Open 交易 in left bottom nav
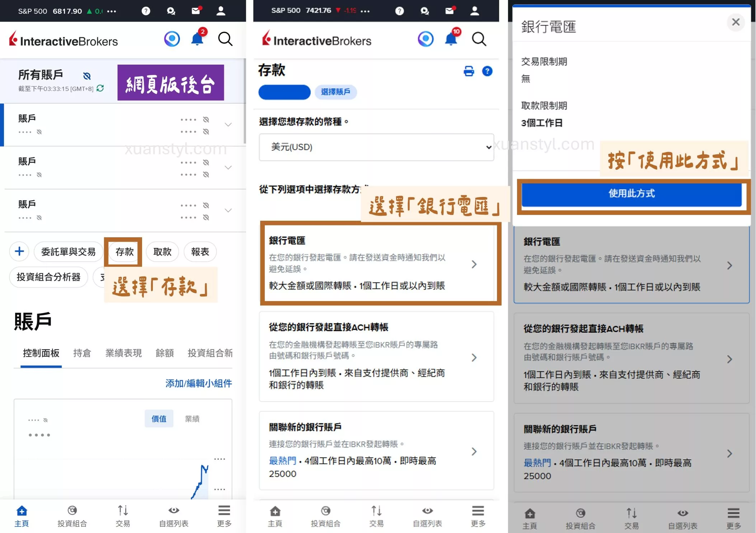This screenshot has height=533, width=756. click(123, 516)
